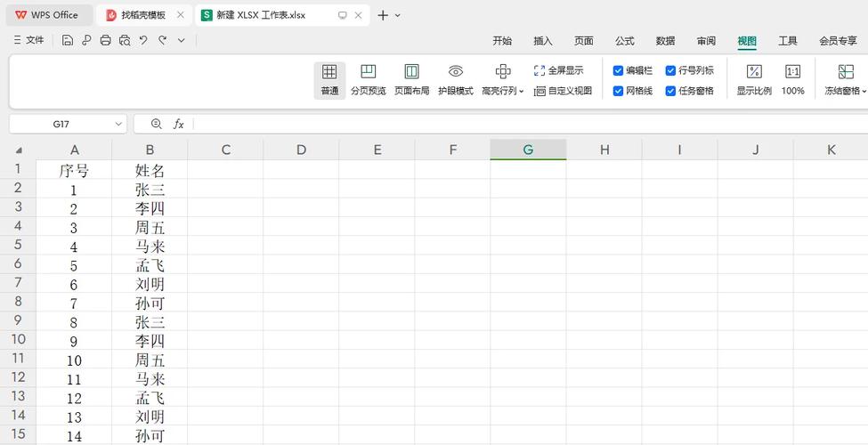Viewport: 868px width, 445px height.
Task: Open 自定义视图 custom views
Action: coord(563,91)
